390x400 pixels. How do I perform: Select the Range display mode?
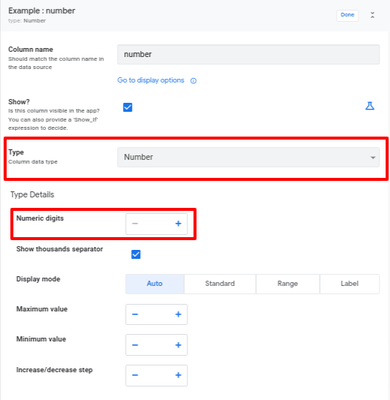(x=288, y=284)
